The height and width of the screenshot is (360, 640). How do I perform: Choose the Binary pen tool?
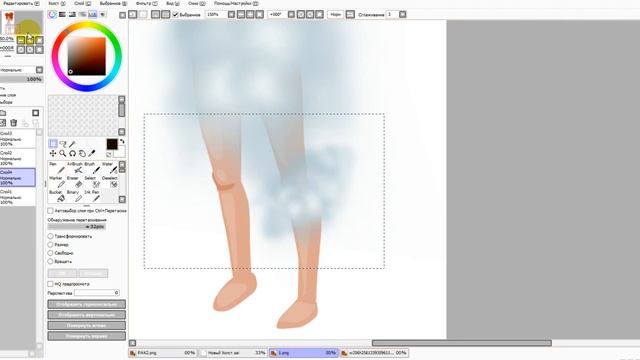click(75, 196)
